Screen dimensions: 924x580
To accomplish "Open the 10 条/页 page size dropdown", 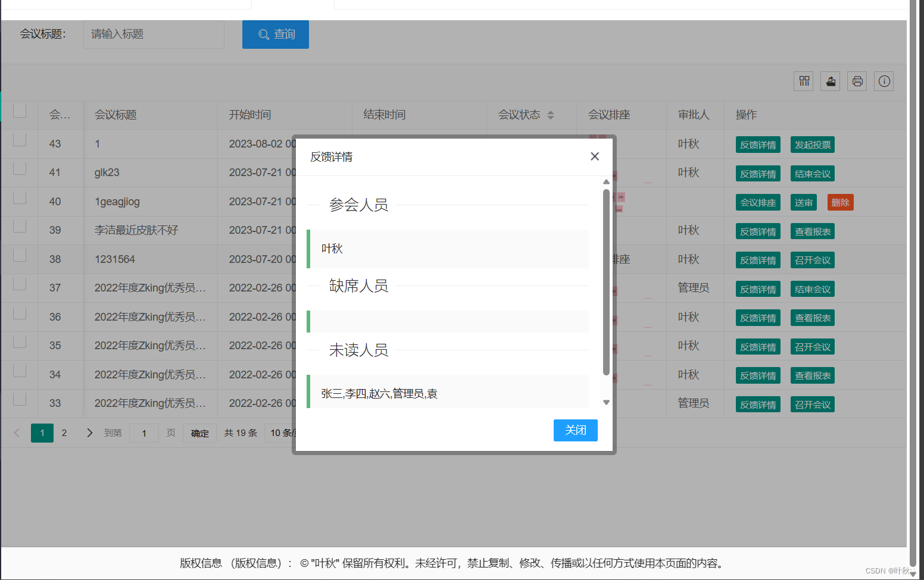I will [x=280, y=433].
